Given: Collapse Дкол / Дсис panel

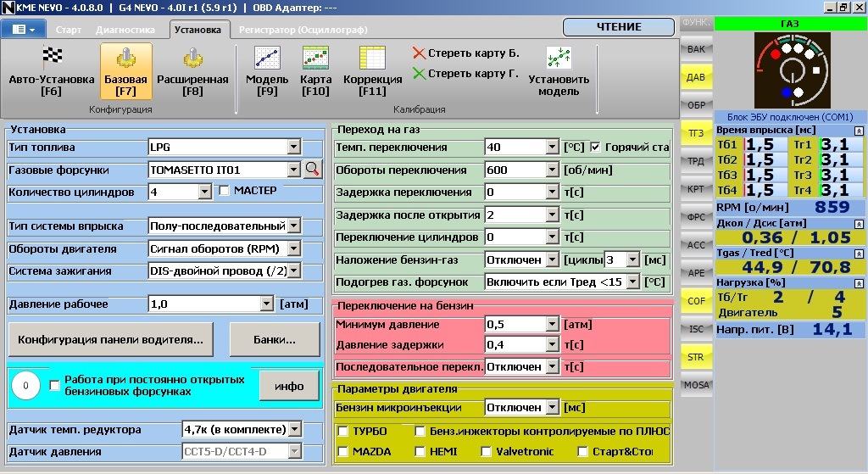Looking at the screenshot, I should [859, 224].
